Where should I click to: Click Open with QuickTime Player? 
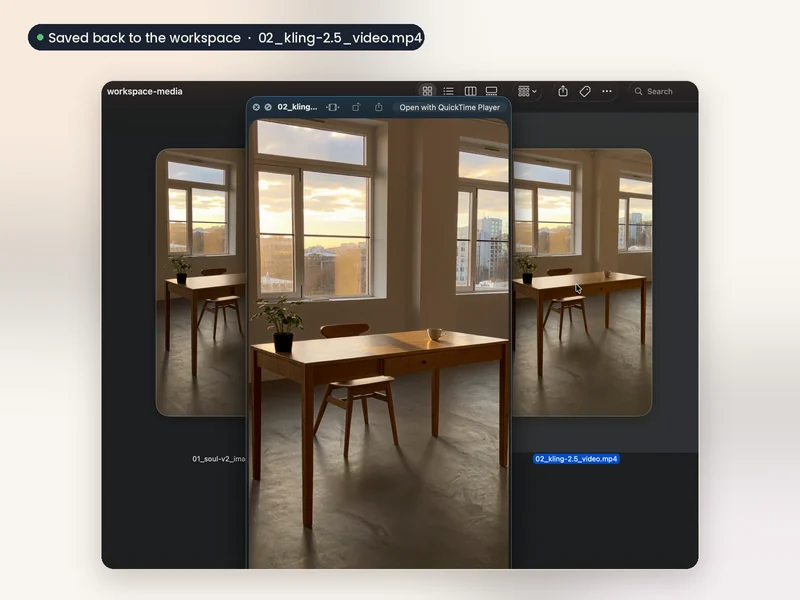coord(449,107)
